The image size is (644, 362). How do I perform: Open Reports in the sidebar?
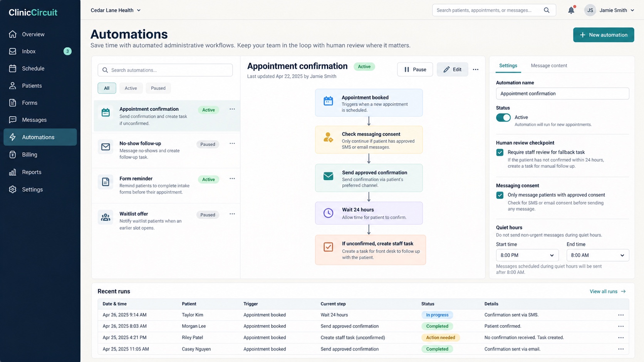pos(40,172)
